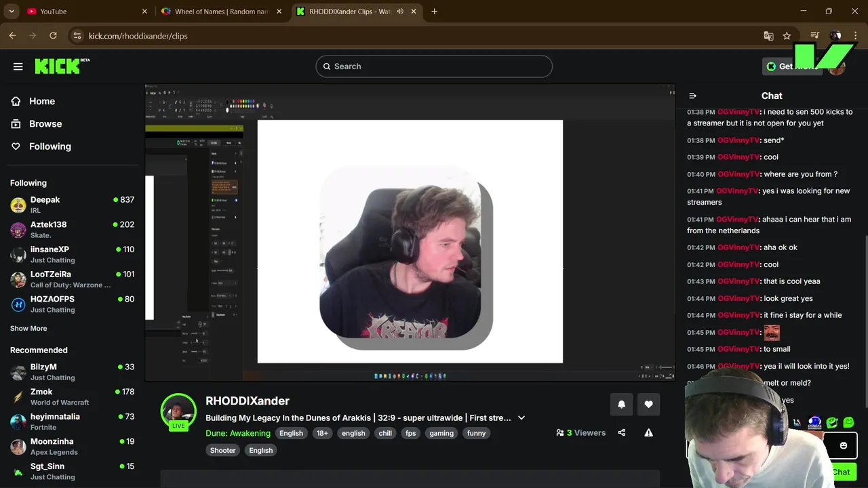Close the YouTube tab
868x488 pixels.
(x=144, y=12)
